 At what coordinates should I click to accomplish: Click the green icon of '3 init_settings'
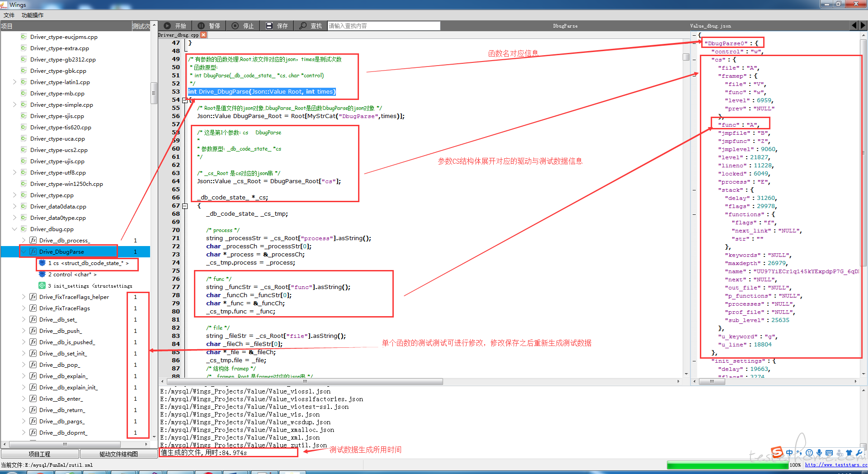(42, 285)
